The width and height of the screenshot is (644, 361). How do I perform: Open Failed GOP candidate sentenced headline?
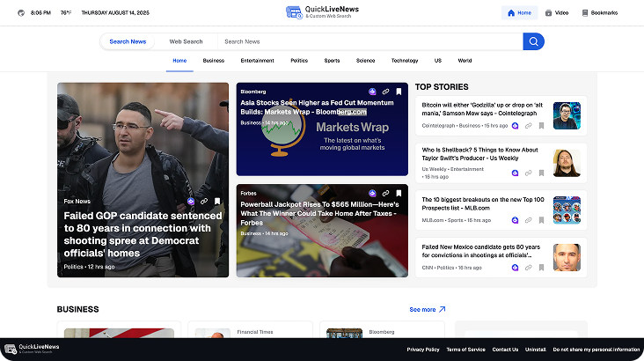point(143,234)
